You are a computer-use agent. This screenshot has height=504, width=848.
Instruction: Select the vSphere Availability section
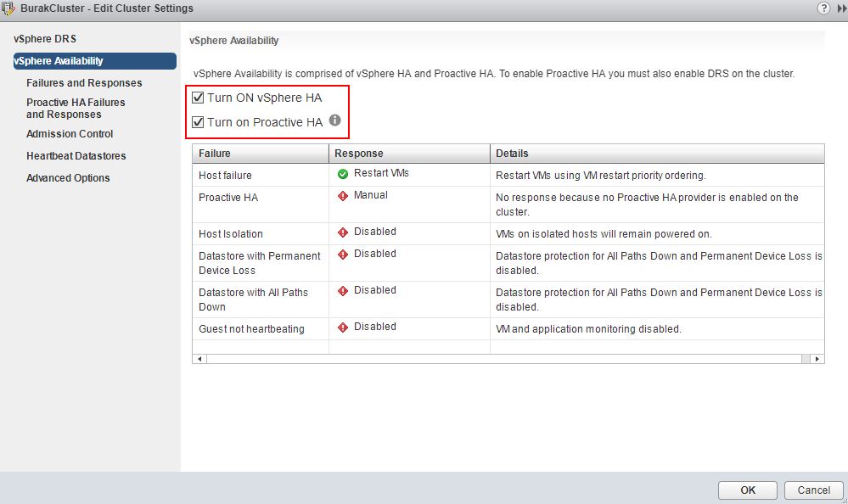(94, 61)
